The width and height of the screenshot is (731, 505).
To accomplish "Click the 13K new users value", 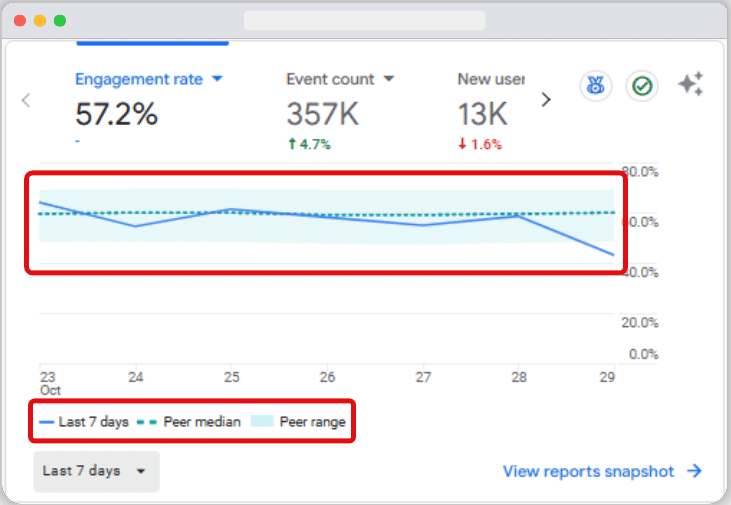I will pos(482,114).
